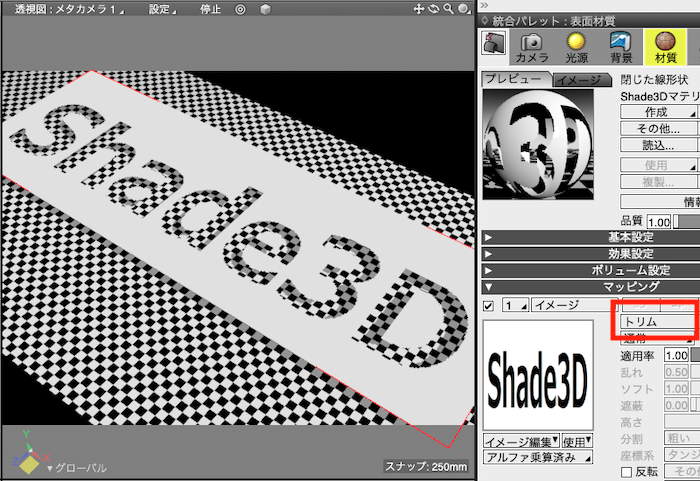
Task: Click the 停止 button
Action: tap(210, 9)
